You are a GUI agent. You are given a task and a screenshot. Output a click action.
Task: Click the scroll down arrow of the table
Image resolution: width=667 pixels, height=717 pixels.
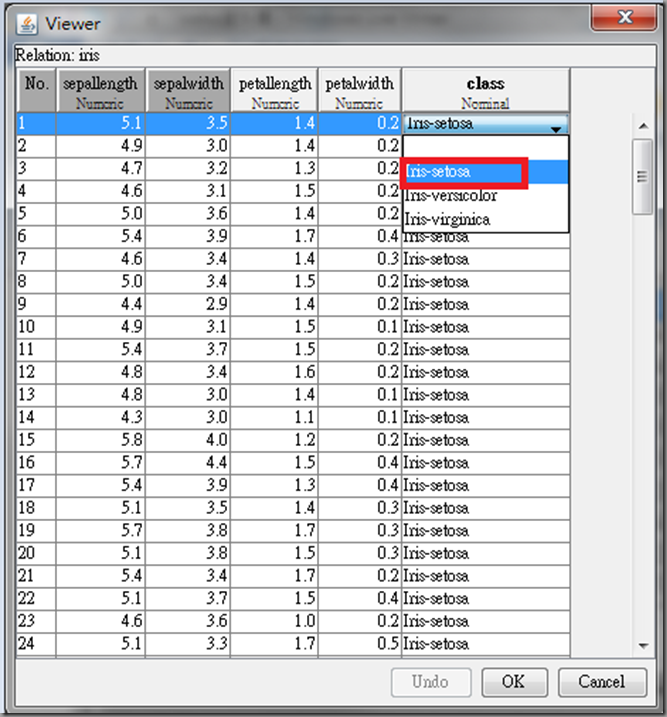pyautogui.click(x=643, y=645)
